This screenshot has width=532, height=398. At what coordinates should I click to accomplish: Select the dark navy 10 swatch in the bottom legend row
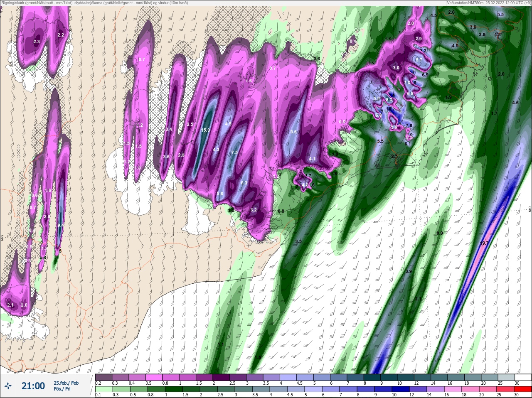click(x=401, y=389)
